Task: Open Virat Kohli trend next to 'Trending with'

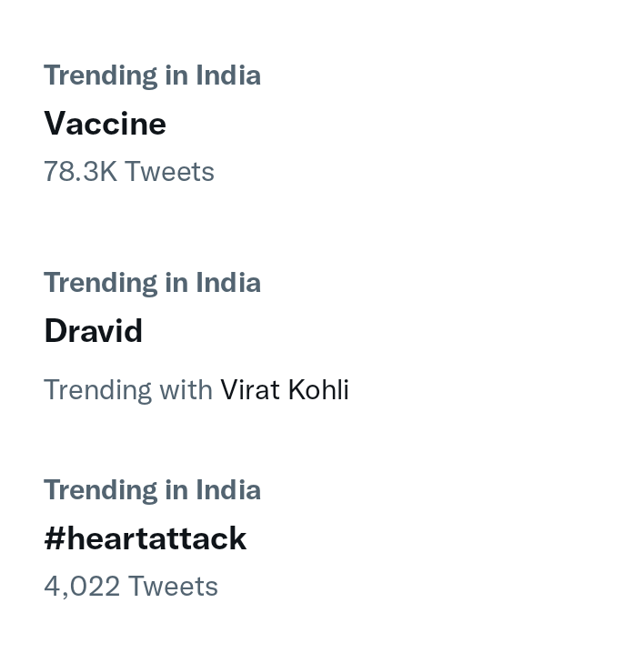Action: (285, 390)
